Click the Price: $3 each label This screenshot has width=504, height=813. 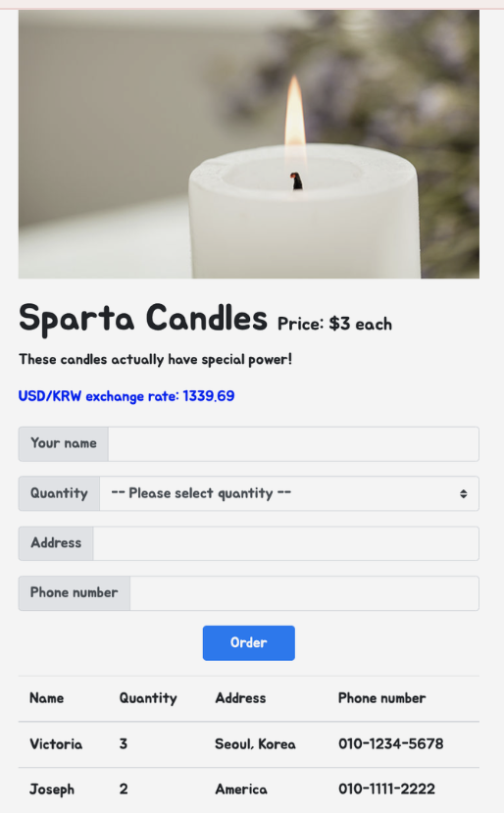click(x=334, y=324)
